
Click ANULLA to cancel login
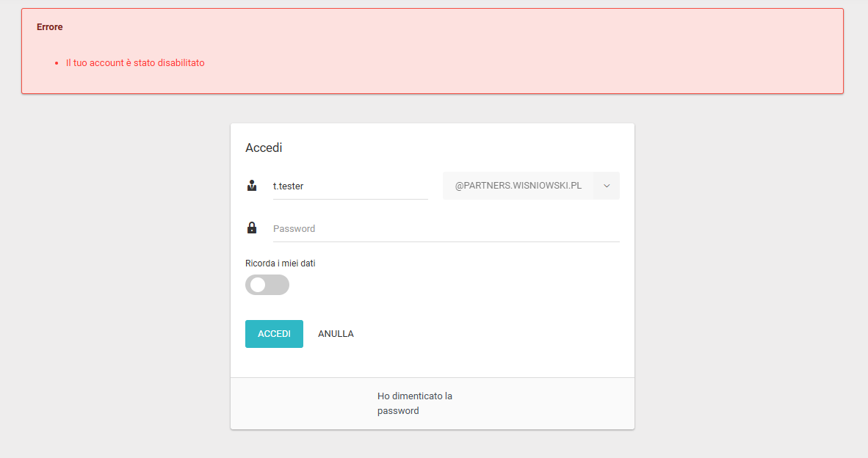pyautogui.click(x=336, y=334)
